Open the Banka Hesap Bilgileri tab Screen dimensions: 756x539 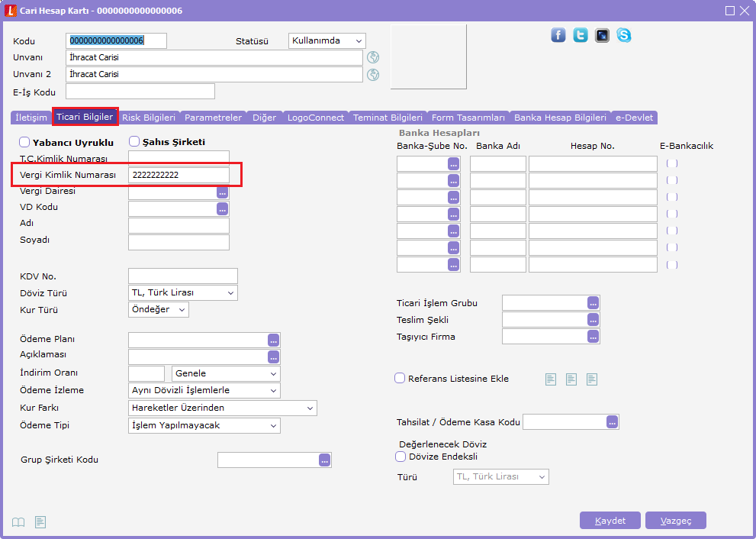pyautogui.click(x=560, y=118)
